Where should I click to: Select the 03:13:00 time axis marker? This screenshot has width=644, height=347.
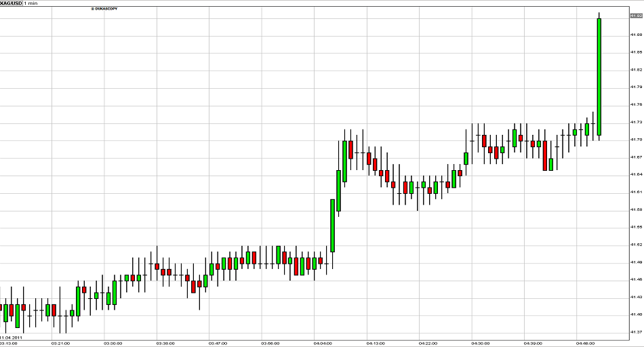click(7, 343)
